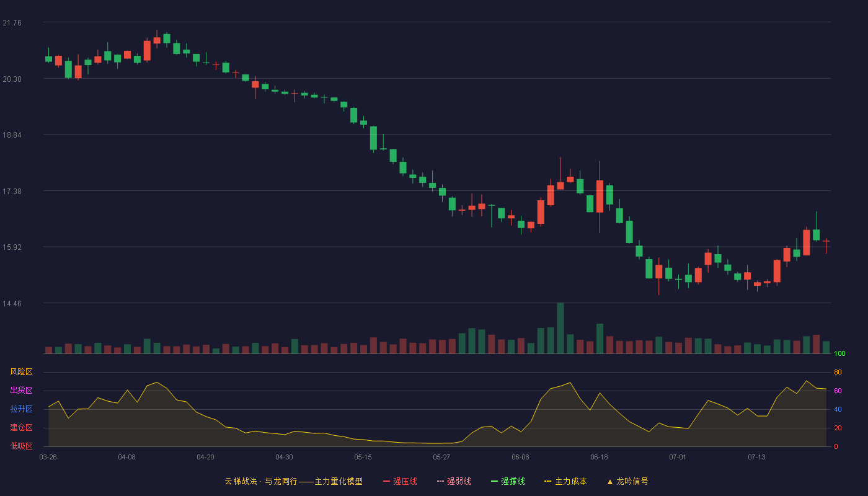Click the 05-15 date label
Screen dimensions: 868x496
click(x=363, y=457)
